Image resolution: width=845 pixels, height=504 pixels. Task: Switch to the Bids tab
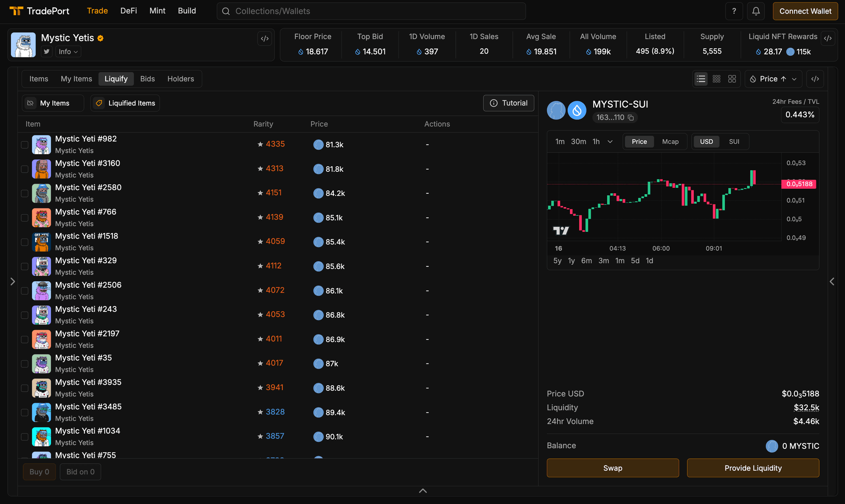pyautogui.click(x=147, y=79)
